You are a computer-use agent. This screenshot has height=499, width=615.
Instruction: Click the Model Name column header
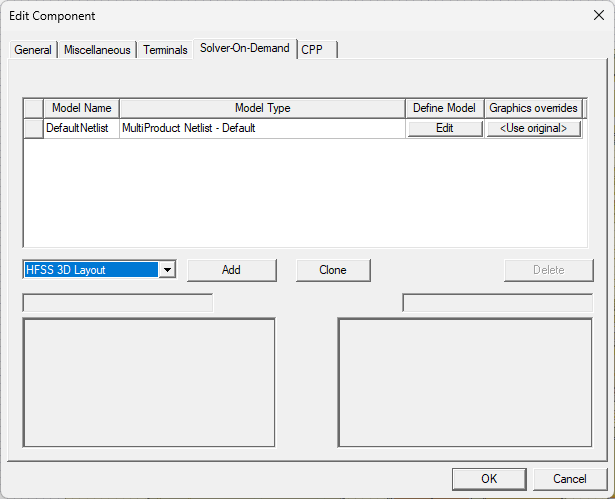82,108
